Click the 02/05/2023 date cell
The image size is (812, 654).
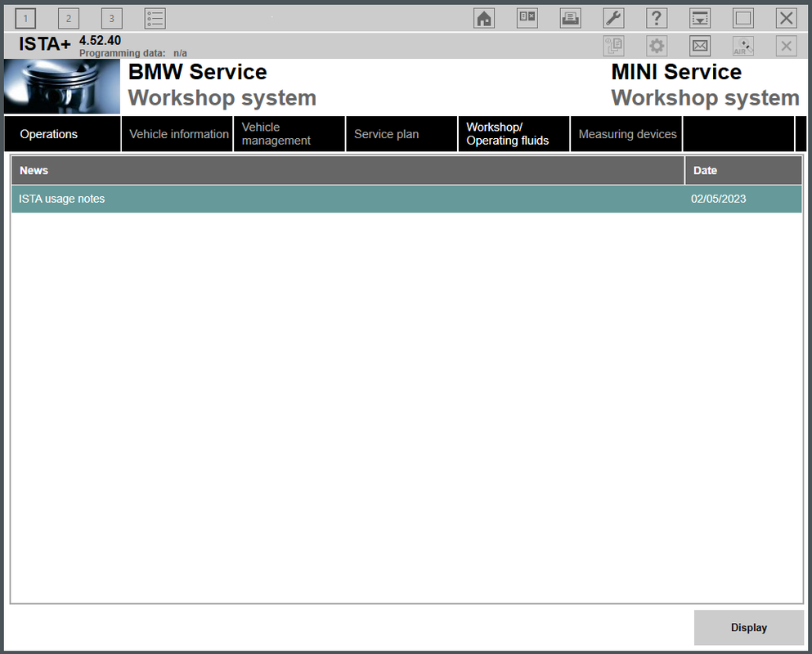pyautogui.click(x=718, y=199)
